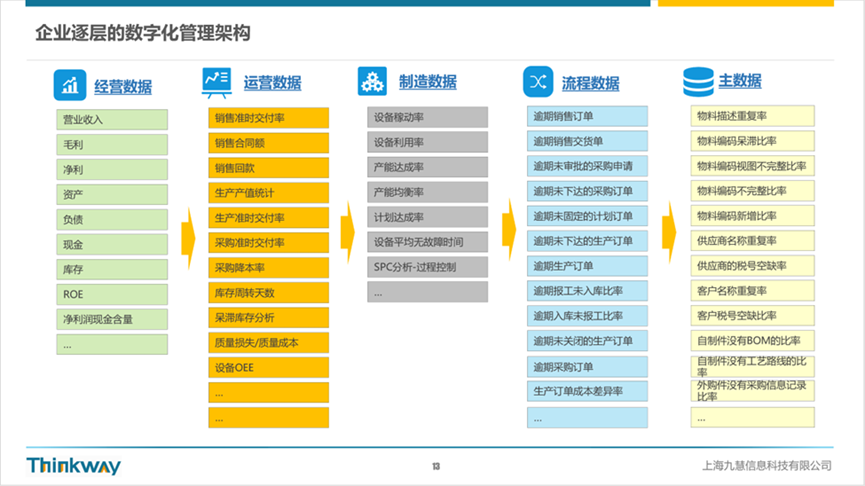The height and width of the screenshot is (486, 865).
Task: Select the 逾期未下达的采购订单 box
Action: pyautogui.click(x=588, y=191)
